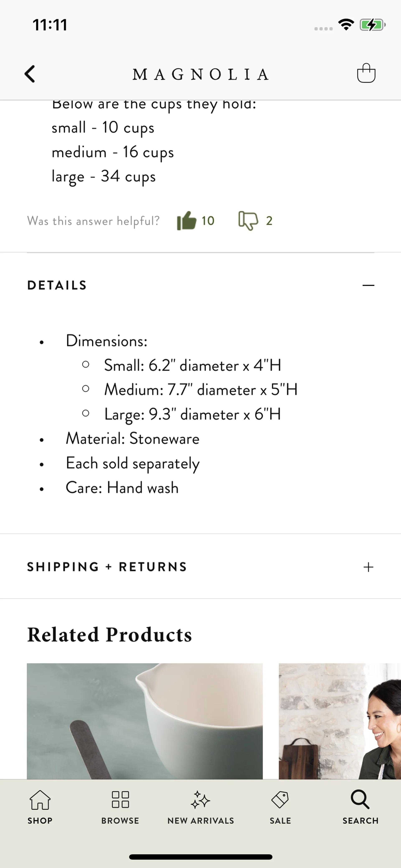Open the shopping bag cart

[366, 73]
